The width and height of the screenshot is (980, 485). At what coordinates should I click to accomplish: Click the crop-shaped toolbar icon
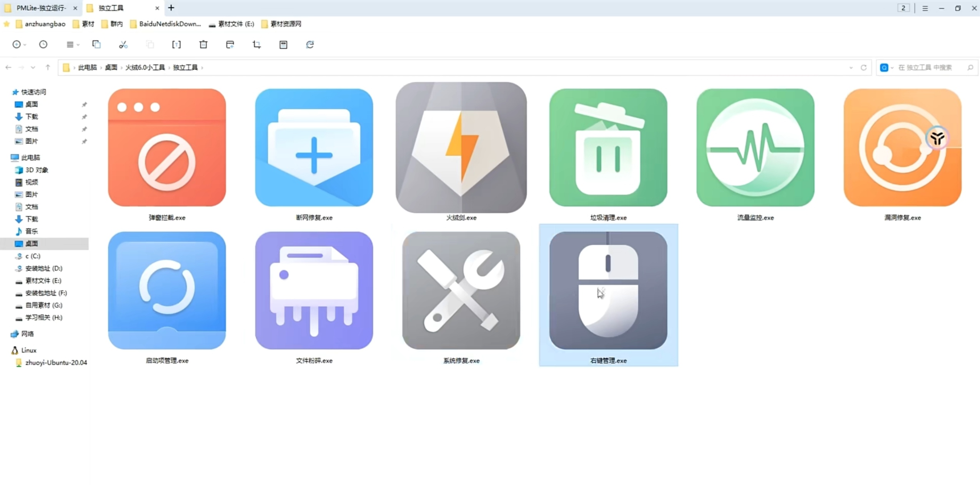(x=256, y=45)
